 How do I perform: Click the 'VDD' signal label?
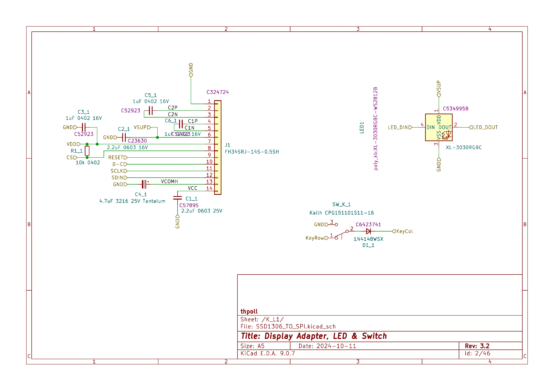tap(73, 144)
